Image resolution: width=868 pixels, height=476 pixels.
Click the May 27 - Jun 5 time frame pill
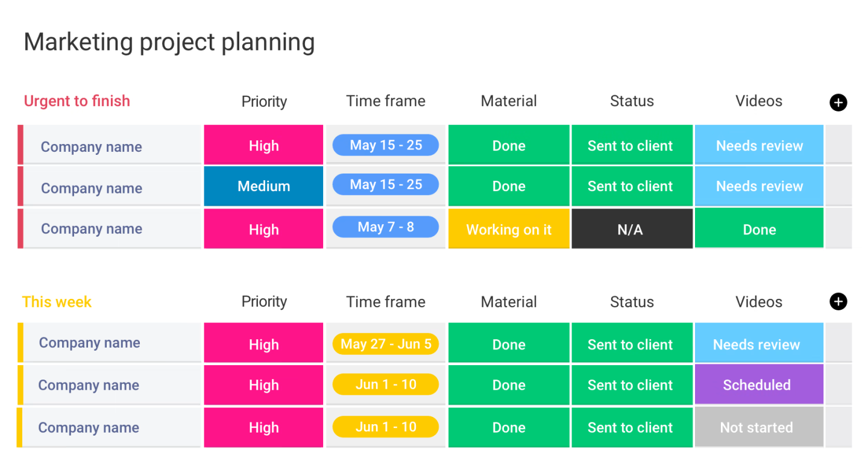click(386, 344)
